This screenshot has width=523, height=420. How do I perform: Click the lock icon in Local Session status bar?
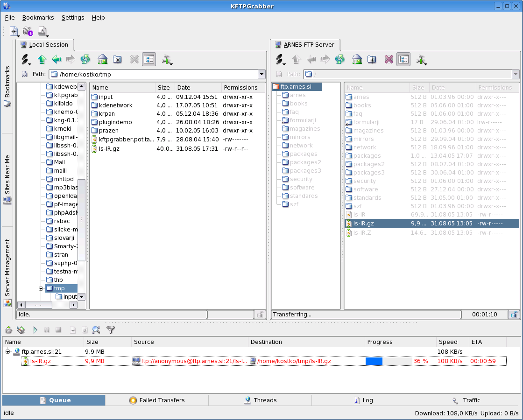[260, 315]
